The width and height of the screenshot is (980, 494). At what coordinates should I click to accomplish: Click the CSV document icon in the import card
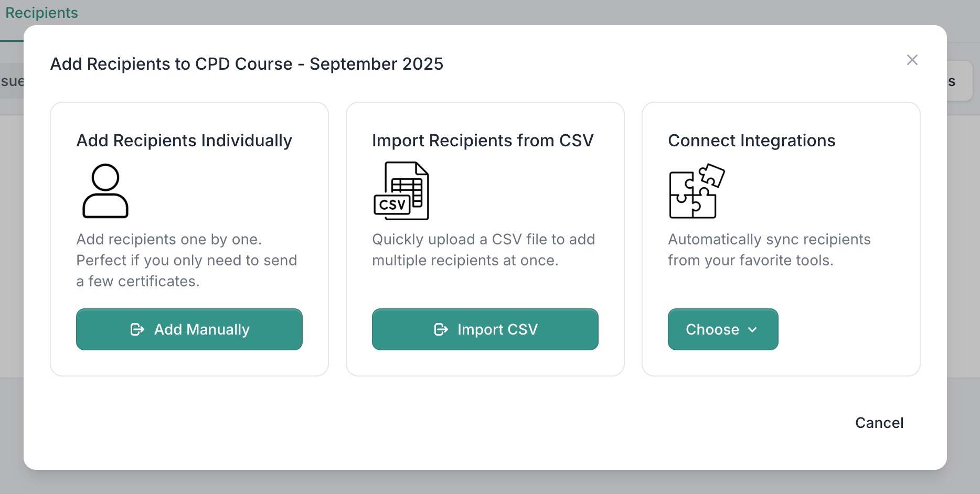point(401,190)
